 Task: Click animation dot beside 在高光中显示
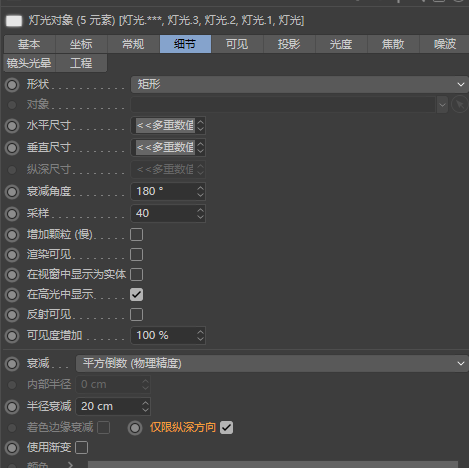point(12,295)
